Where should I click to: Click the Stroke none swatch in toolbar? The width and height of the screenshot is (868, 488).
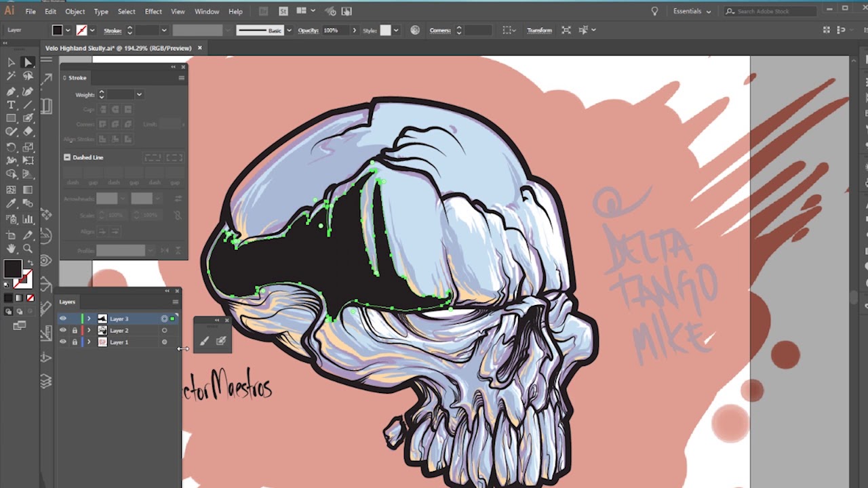[24, 278]
